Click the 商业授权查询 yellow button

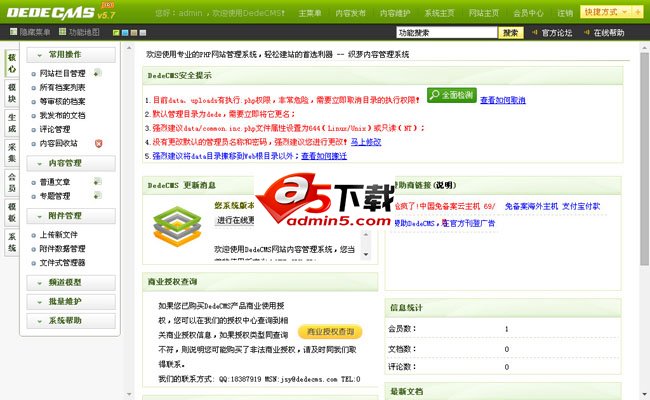[330, 332]
